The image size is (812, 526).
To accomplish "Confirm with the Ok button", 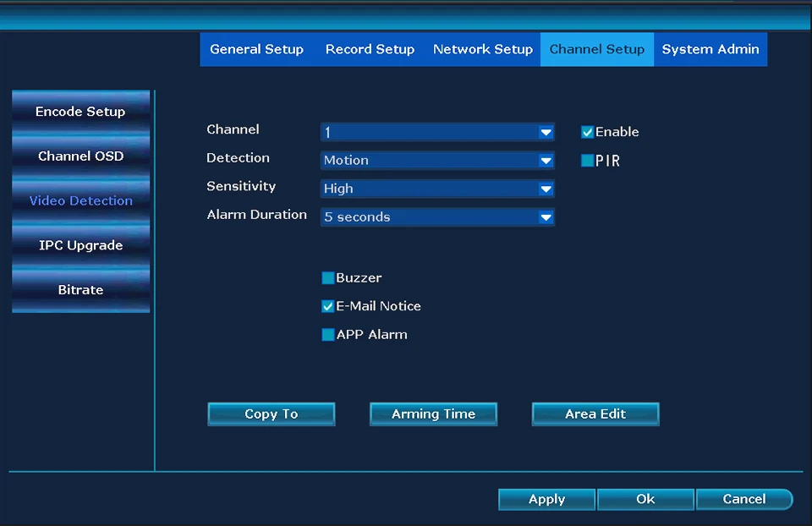I will click(x=645, y=499).
